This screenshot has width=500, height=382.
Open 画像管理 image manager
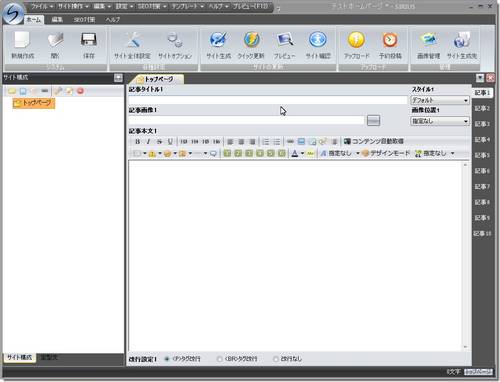(429, 40)
